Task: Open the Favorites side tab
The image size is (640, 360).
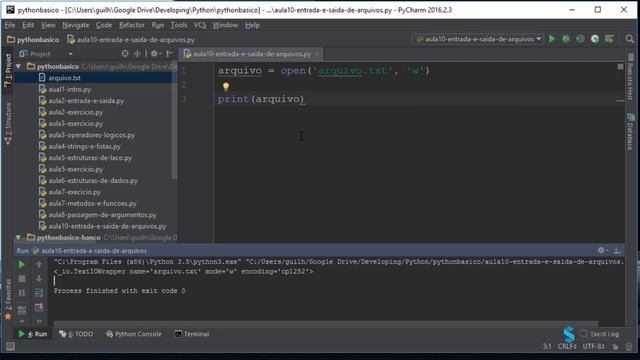Action: click(7, 299)
